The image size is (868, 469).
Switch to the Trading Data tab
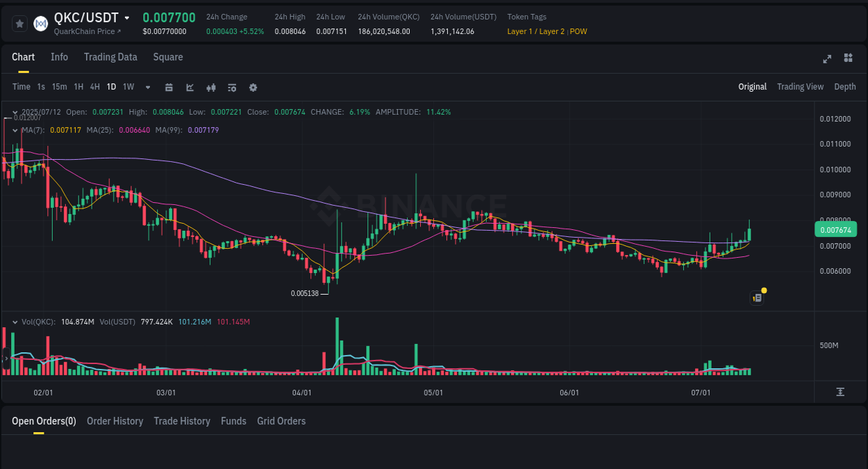click(110, 57)
